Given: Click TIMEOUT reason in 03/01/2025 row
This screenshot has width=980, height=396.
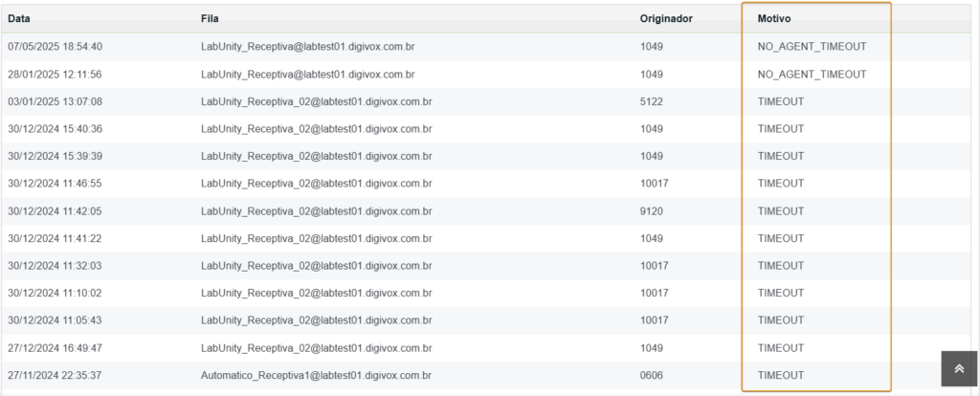Looking at the screenshot, I should click(x=781, y=101).
